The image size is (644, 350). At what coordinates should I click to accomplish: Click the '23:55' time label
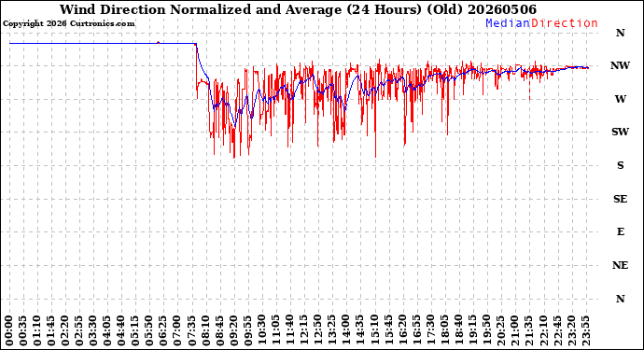(x=585, y=331)
